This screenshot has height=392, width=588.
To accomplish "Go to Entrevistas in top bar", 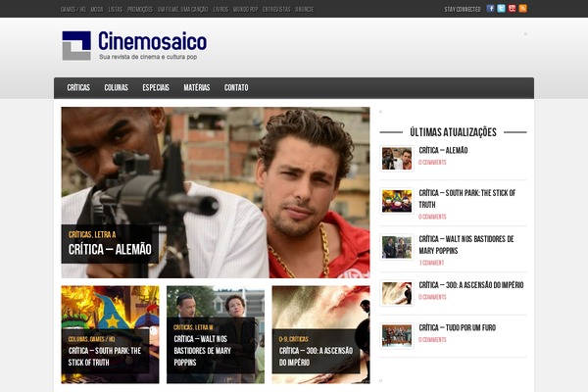I will coord(276,10).
